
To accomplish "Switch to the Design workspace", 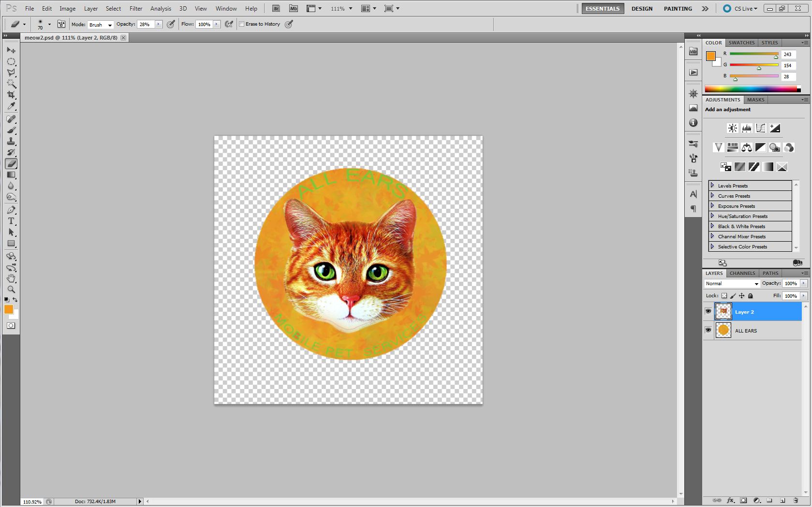I will pos(642,9).
